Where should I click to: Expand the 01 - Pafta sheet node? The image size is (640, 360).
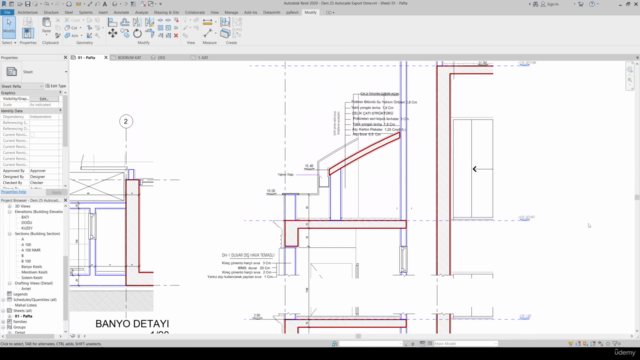click(10, 316)
